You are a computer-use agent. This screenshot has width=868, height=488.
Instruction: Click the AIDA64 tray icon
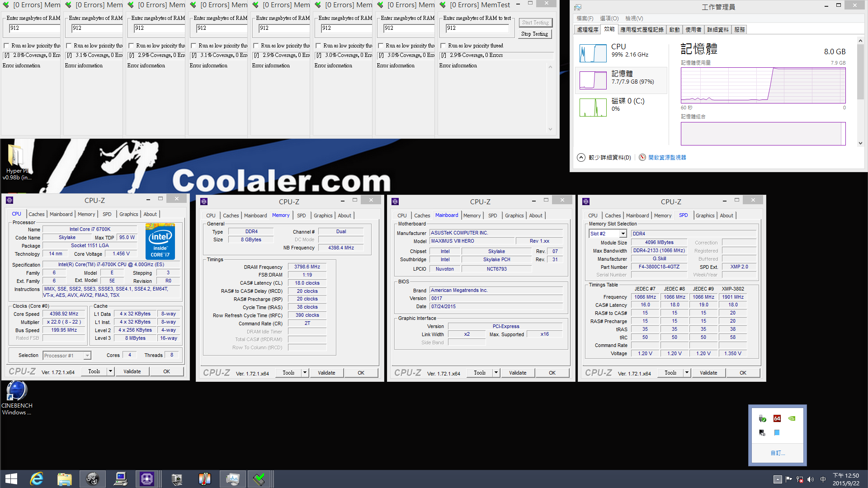[x=777, y=418]
